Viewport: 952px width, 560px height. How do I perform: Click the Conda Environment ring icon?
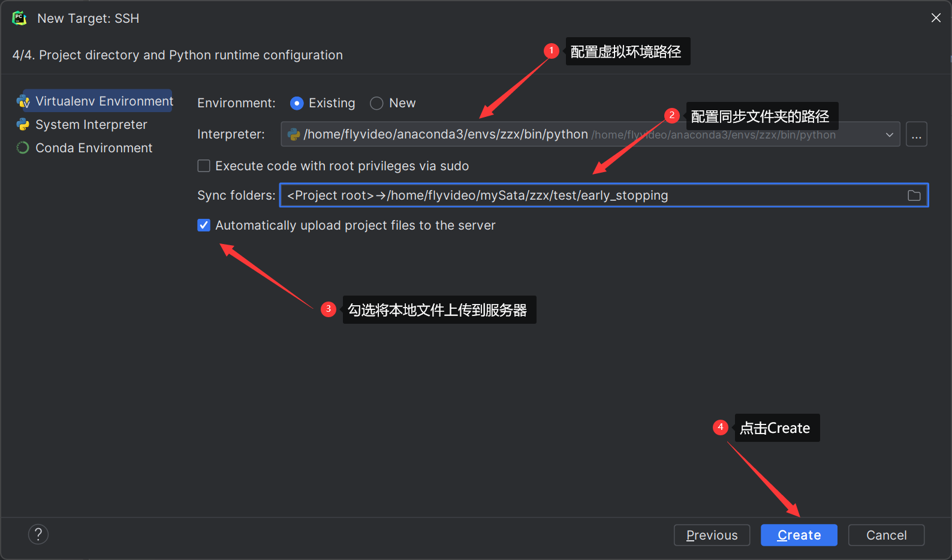23,147
